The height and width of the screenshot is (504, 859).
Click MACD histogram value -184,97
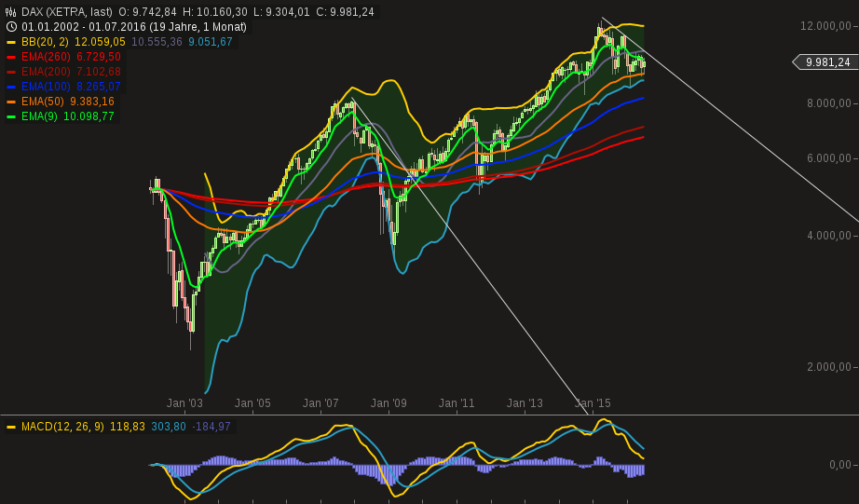(211, 426)
